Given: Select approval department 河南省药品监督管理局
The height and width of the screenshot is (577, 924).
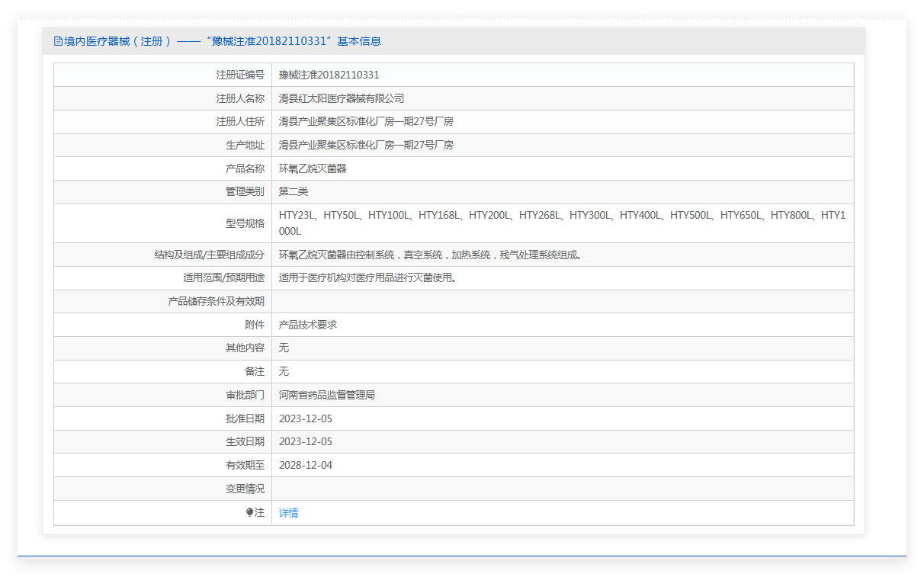Looking at the screenshot, I should point(327,395).
